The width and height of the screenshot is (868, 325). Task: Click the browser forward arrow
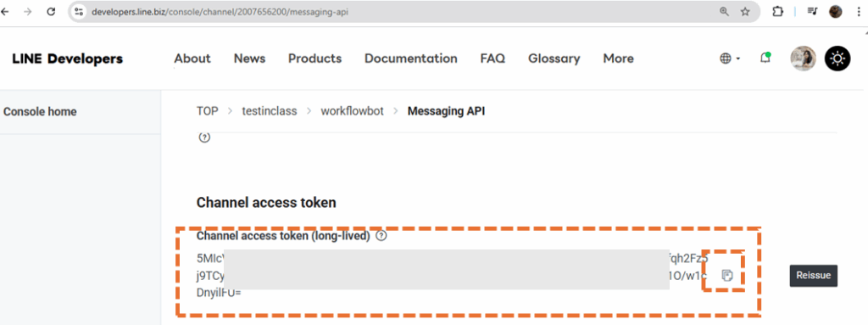28,12
